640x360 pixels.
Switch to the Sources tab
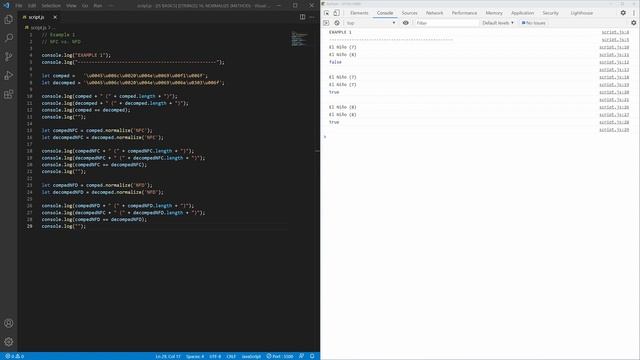pyautogui.click(x=409, y=13)
